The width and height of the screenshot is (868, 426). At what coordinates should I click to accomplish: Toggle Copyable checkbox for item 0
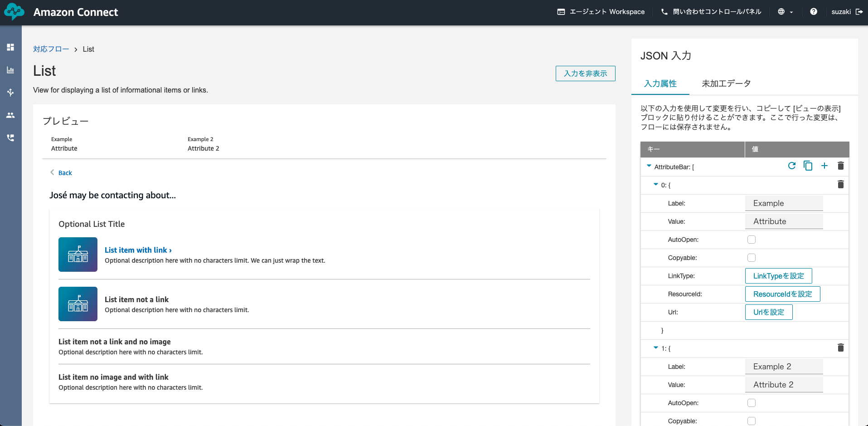[x=752, y=258]
